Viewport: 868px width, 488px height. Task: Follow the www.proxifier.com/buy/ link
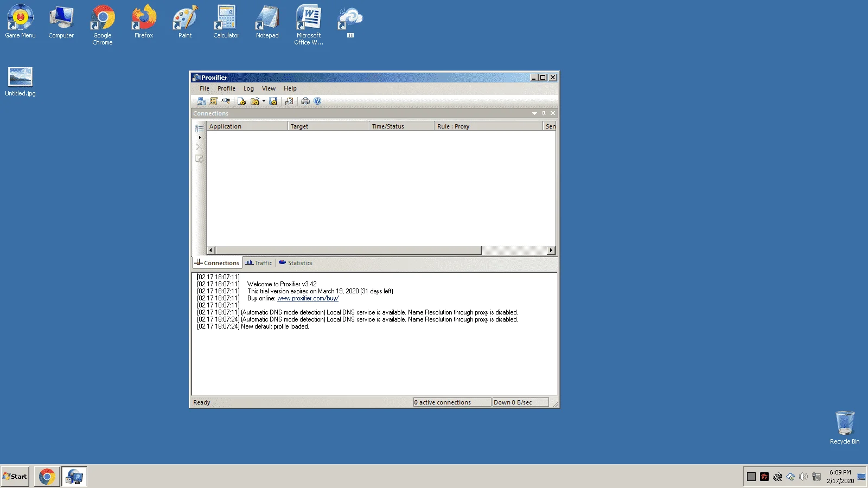(308, 298)
